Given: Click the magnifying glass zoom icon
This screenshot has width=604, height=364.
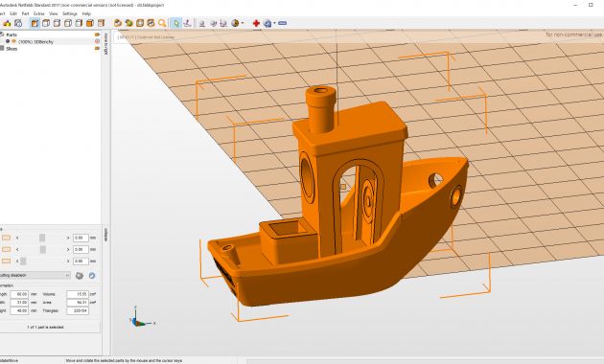Looking at the screenshot, I should tap(162, 24).
